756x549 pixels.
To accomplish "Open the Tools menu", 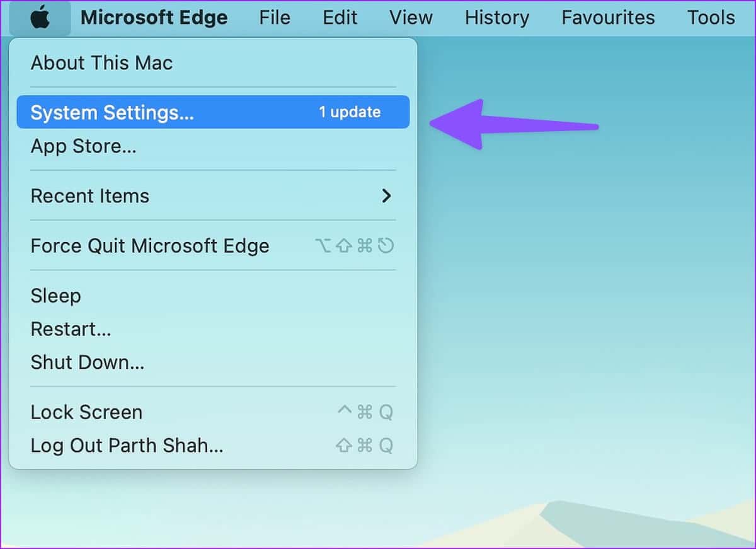I will (711, 18).
